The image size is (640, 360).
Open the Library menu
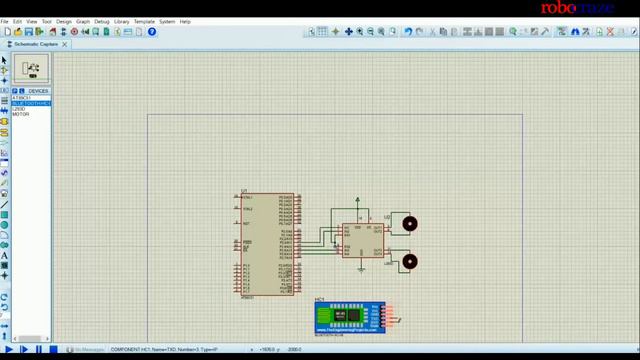[x=122, y=22]
